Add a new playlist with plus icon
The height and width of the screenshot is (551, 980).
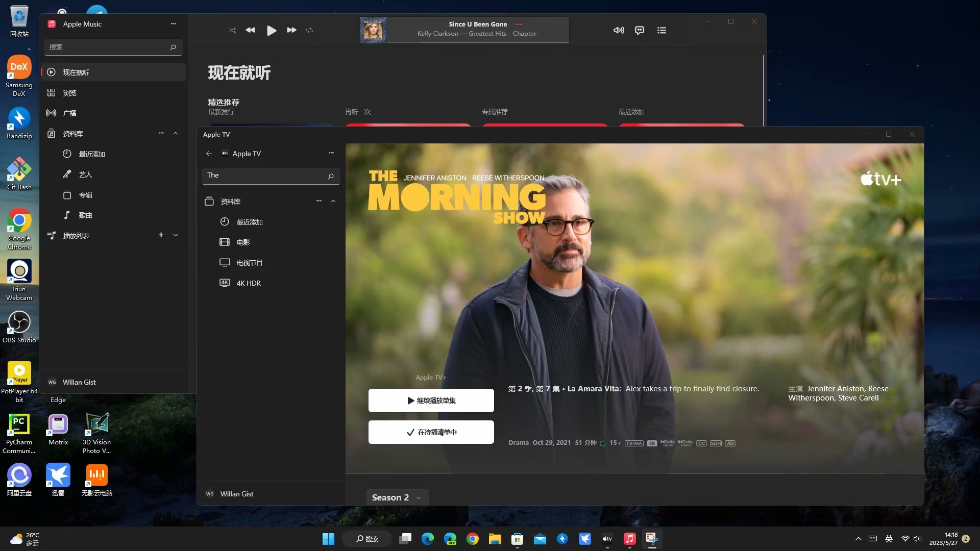161,235
